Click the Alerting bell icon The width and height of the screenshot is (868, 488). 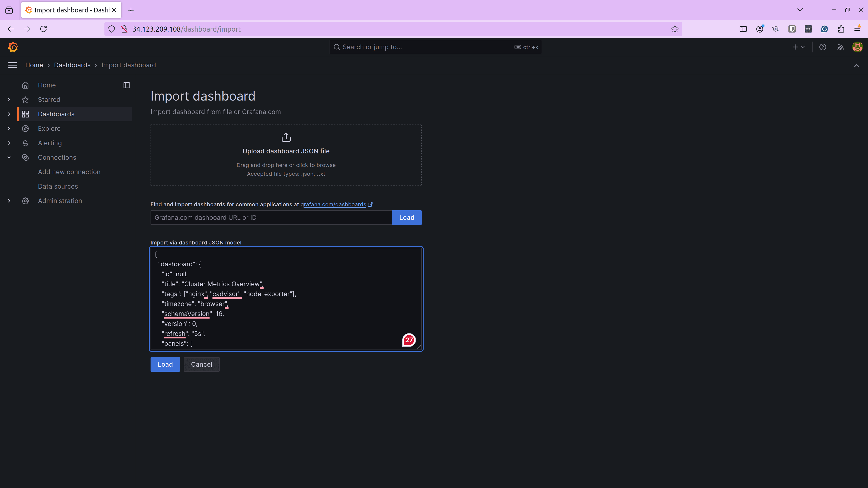point(25,143)
